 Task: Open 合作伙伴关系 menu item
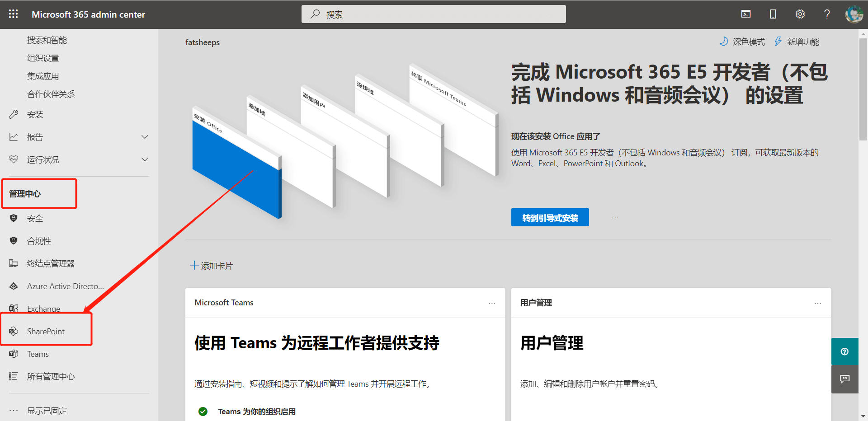tap(51, 94)
